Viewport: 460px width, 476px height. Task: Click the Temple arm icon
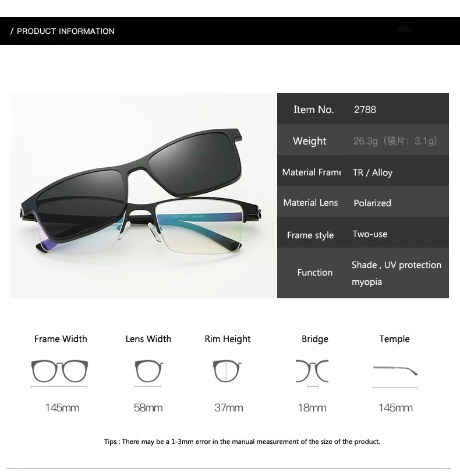click(395, 371)
